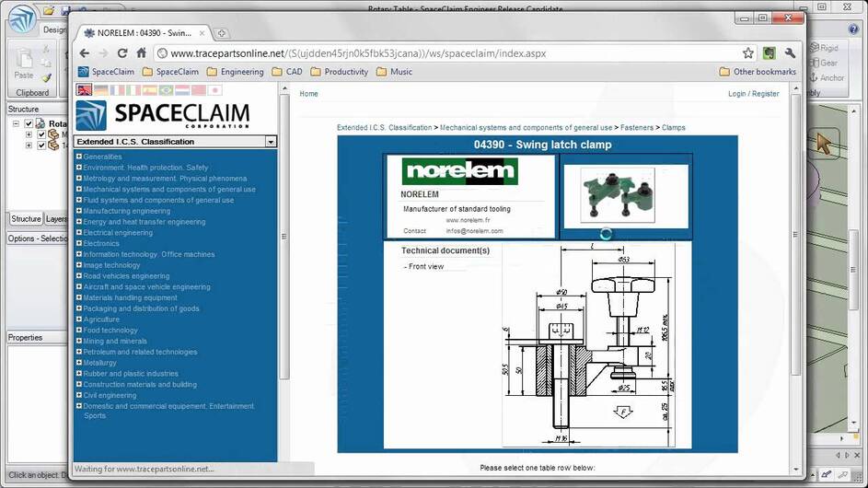Go to the browser Home page icon
This screenshot has width=868, height=488.
(x=141, y=53)
